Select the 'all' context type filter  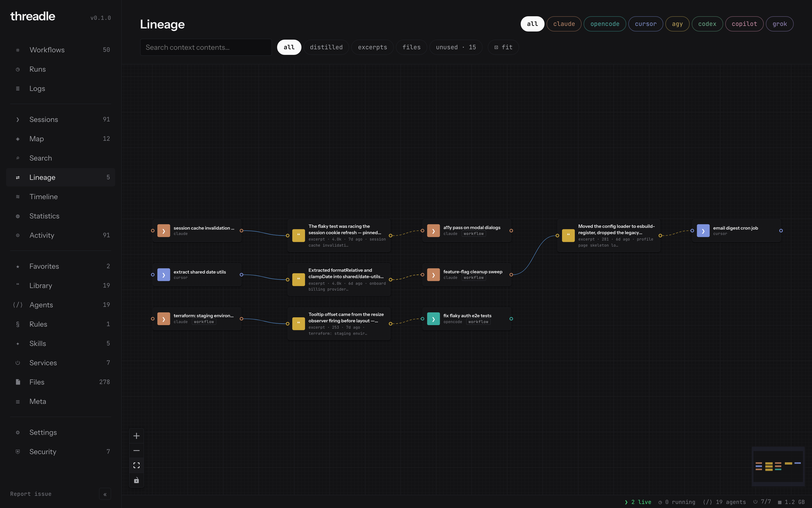(289, 47)
